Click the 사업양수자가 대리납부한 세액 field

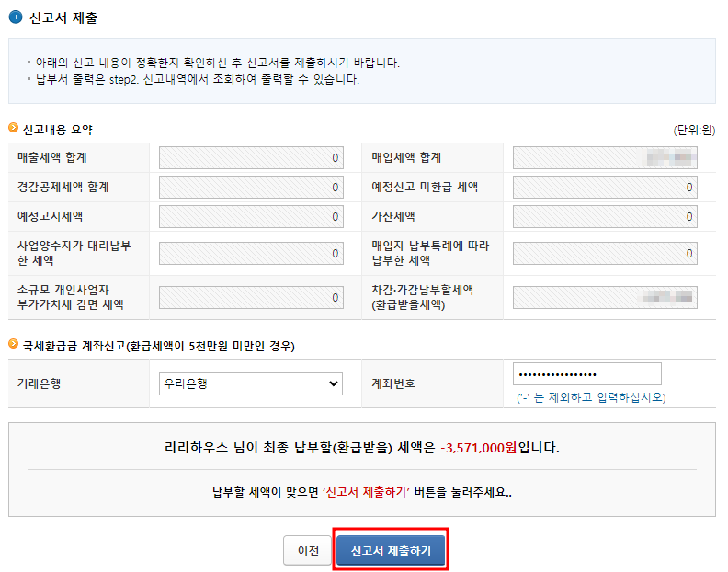tap(251, 253)
